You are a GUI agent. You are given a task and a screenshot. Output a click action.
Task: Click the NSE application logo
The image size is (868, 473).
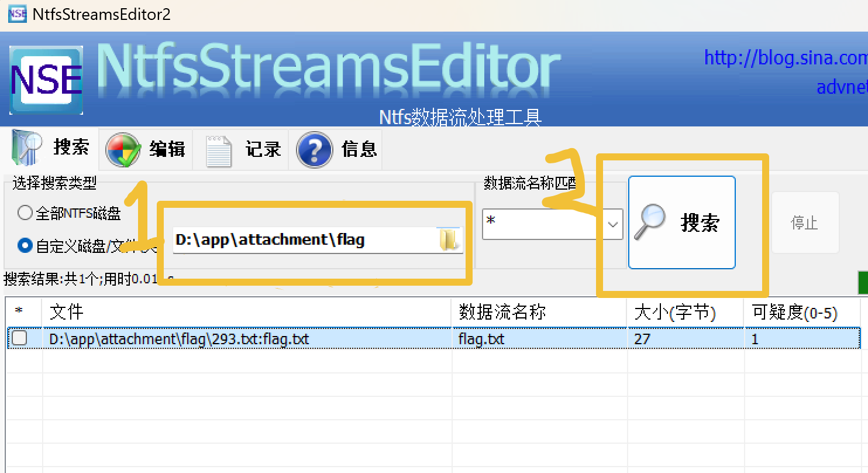46,80
